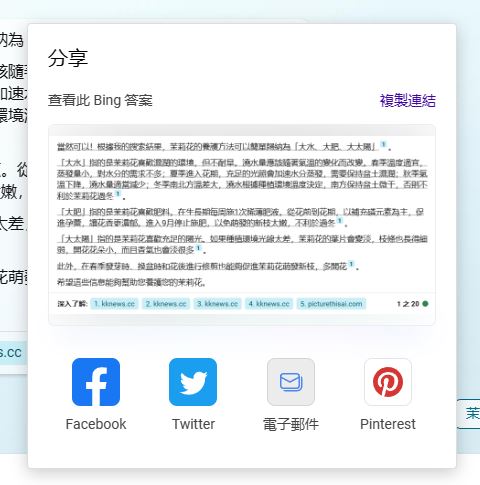Click the Pinterest label text

pyautogui.click(x=388, y=424)
